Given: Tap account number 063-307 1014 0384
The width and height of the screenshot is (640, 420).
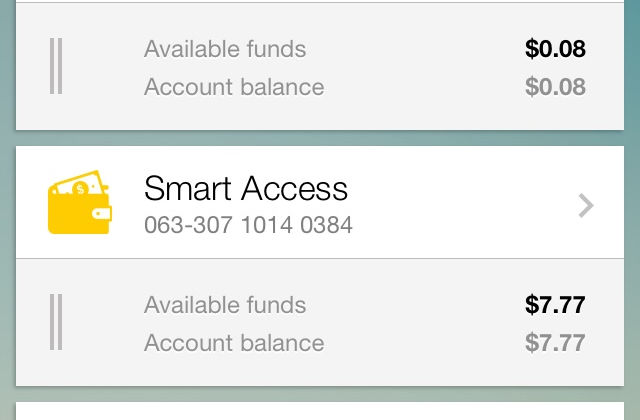Looking at the screenshot, I should pos(248,225).
